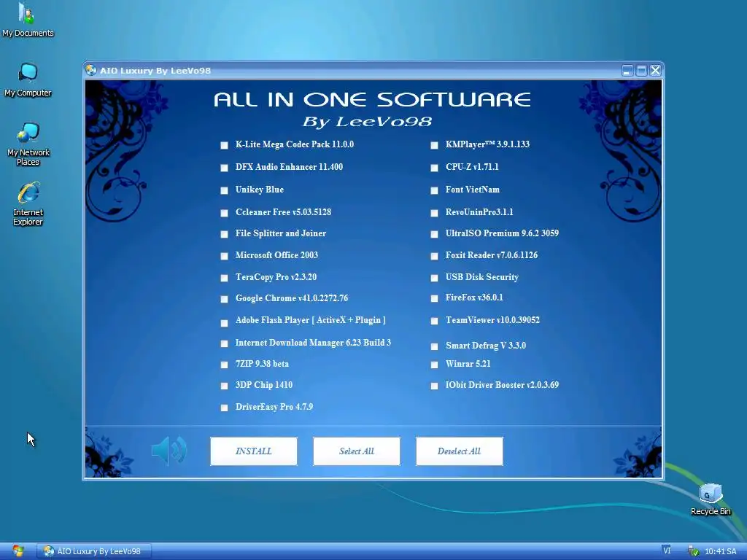
Task: Open My Documents desktop icon
Action: 28,20
